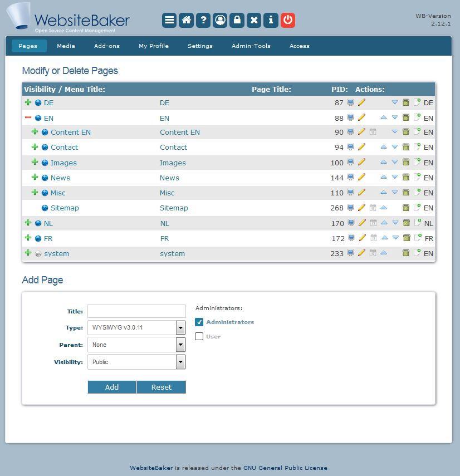Open the help page via question mark icon
The image size is (460, 476).
pos(203,20)
